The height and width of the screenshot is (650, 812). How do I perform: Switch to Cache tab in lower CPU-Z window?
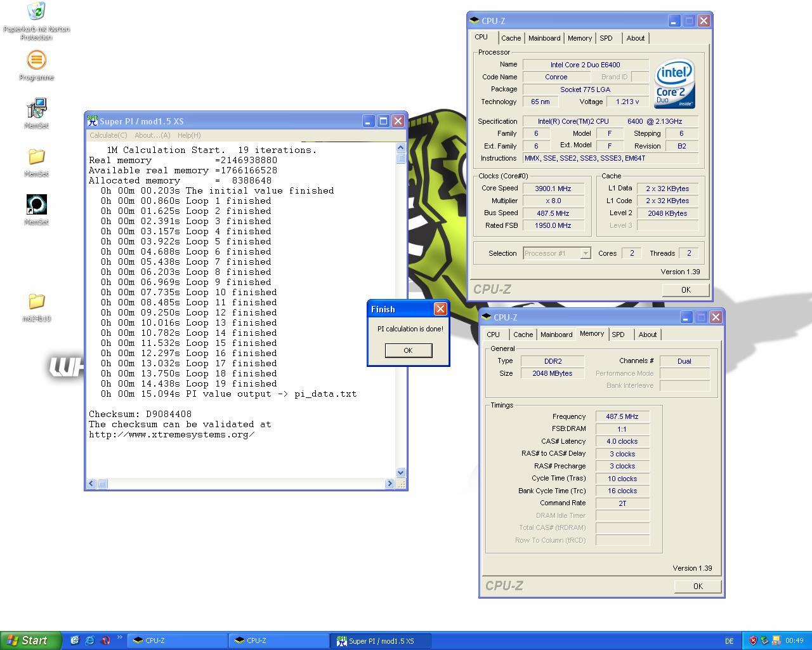coord(523,335)
